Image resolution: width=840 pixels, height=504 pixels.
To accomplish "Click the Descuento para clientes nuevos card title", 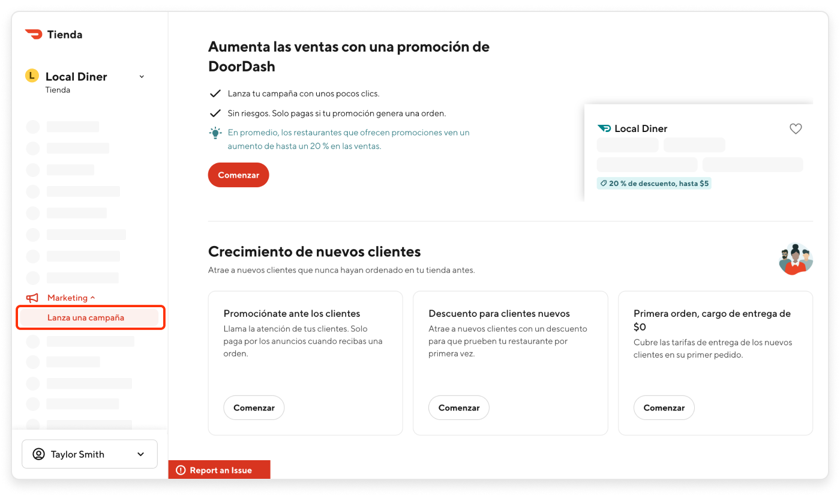I will click(499, 313).
